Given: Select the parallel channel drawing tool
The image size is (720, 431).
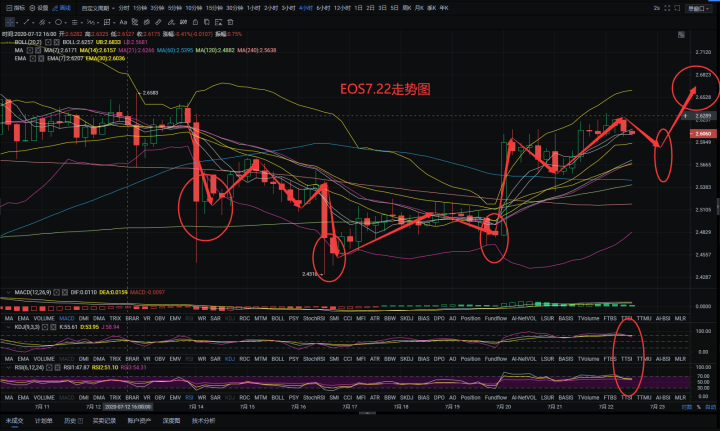Looking at the screenshot, I should (x=42, y=22).
